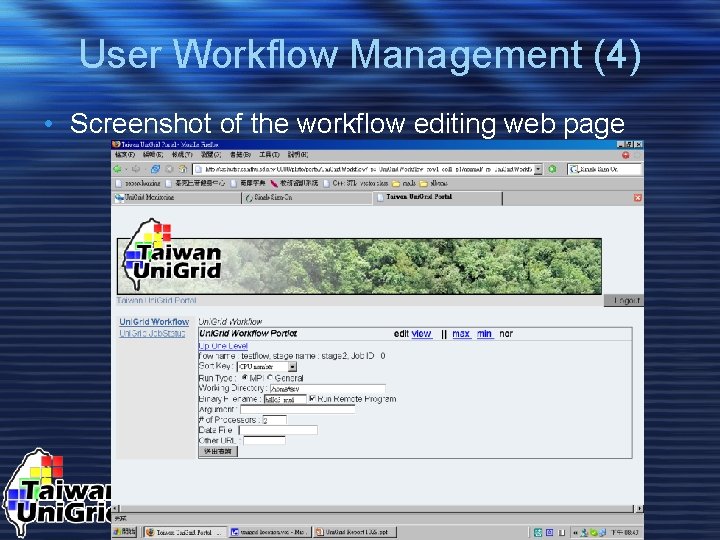This screenshot has width=720, height=540.
Task: Click the 'view' portlet mode link
Action: 422,334
